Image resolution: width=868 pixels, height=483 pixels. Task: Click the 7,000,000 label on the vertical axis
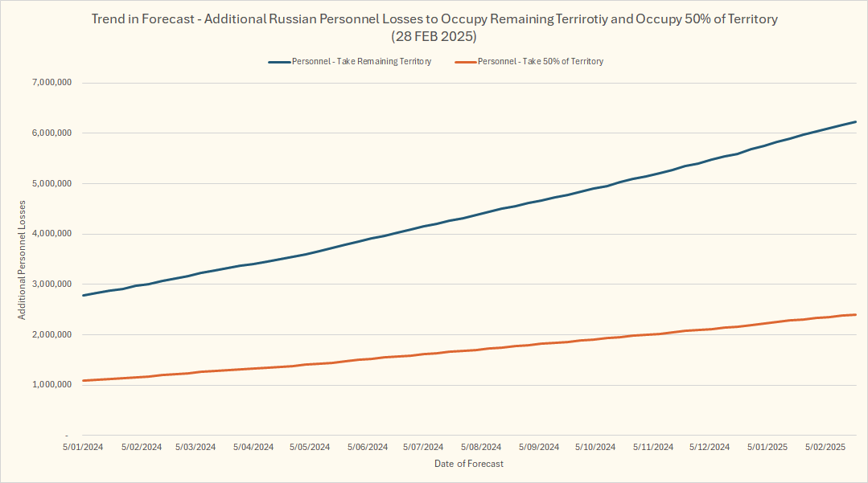[x=52, y=83]
